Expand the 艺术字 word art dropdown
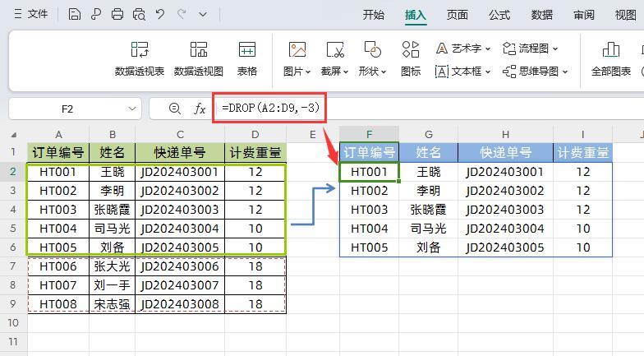 click(x=463, y=49)
